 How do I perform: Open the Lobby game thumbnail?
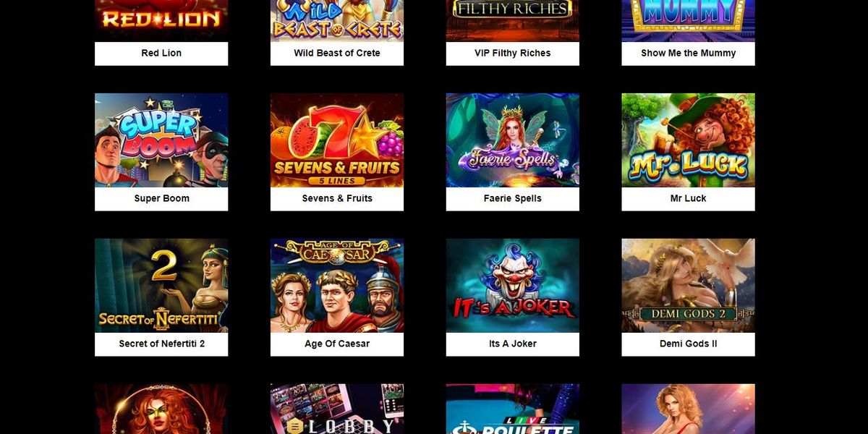[x=337, y=409]
